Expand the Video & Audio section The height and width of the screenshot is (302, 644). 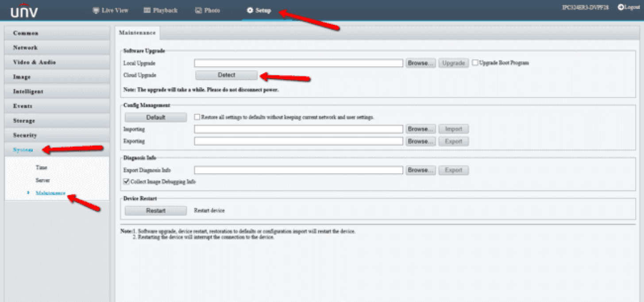[x=57, y=62]
